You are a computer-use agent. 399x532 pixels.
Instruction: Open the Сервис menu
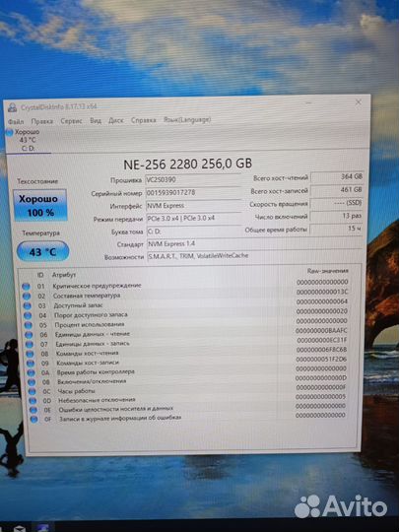pos(71,120)
